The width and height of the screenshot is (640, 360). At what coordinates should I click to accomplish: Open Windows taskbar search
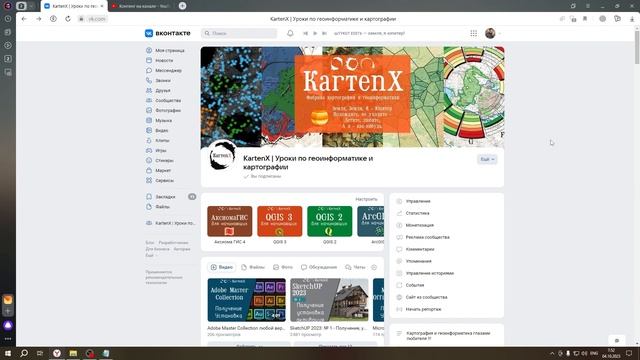point(24,353)
